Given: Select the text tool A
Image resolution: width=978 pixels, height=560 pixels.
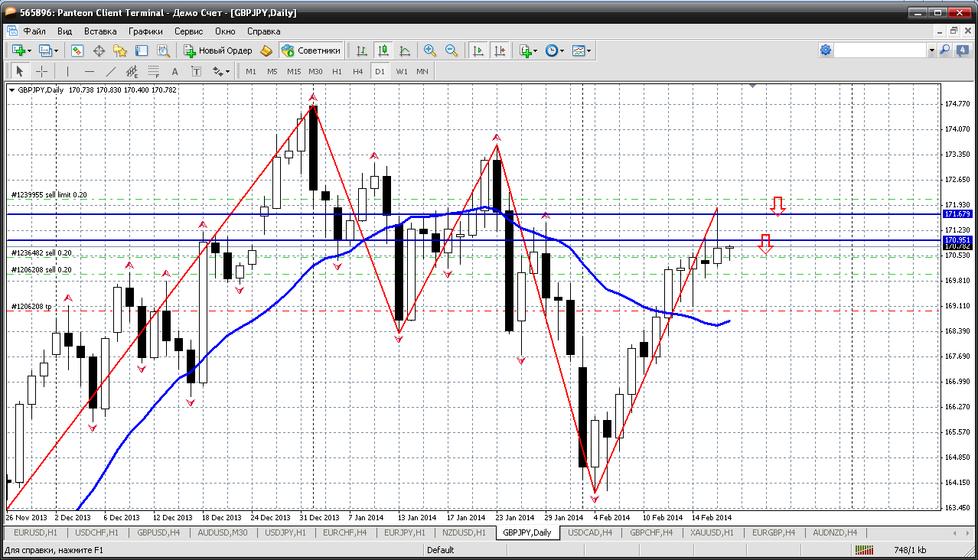Looking at the screenshot, I should (x=175, y=71).
